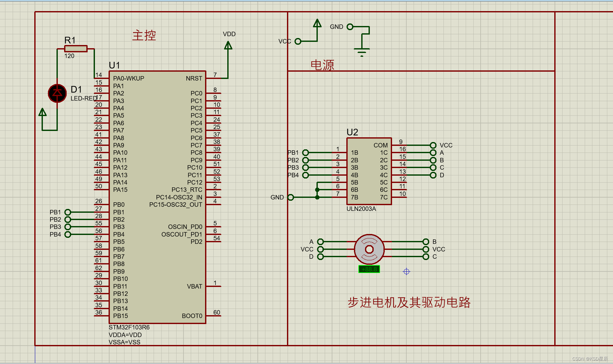Click terminal D on U2 4C output

point(433,175)
